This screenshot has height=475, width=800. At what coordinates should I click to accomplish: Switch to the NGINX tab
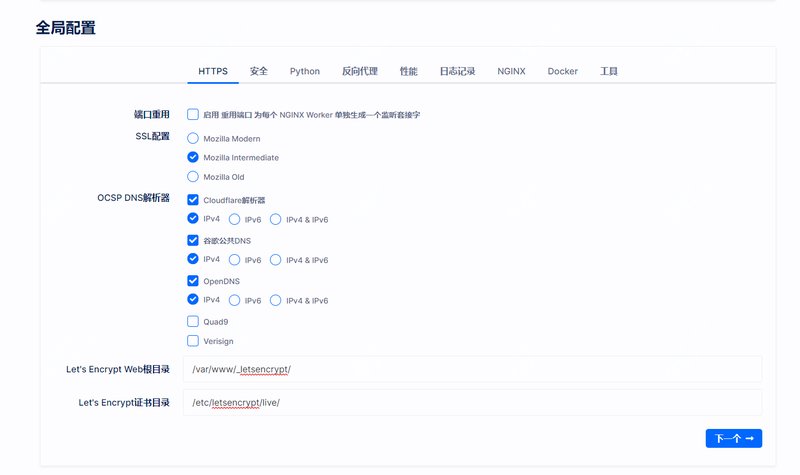coord(511,71)
